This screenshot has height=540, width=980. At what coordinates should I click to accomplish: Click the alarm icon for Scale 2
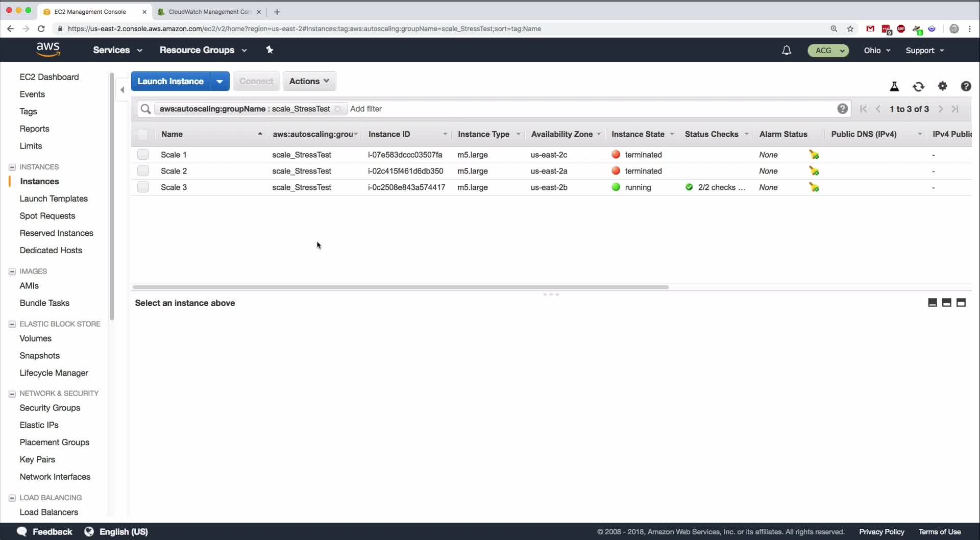814,171
